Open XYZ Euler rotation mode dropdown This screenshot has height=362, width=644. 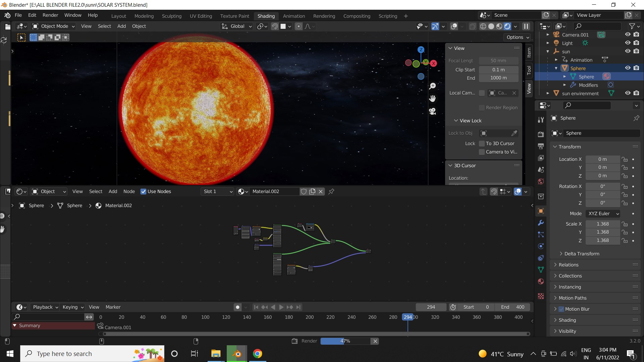tap(603, 214)
